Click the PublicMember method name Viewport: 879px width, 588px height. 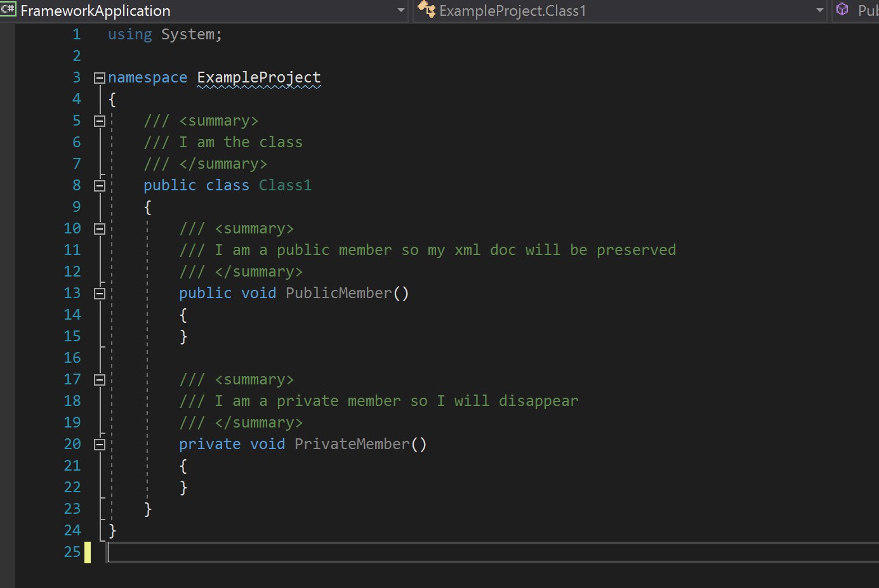pos(339,293)
